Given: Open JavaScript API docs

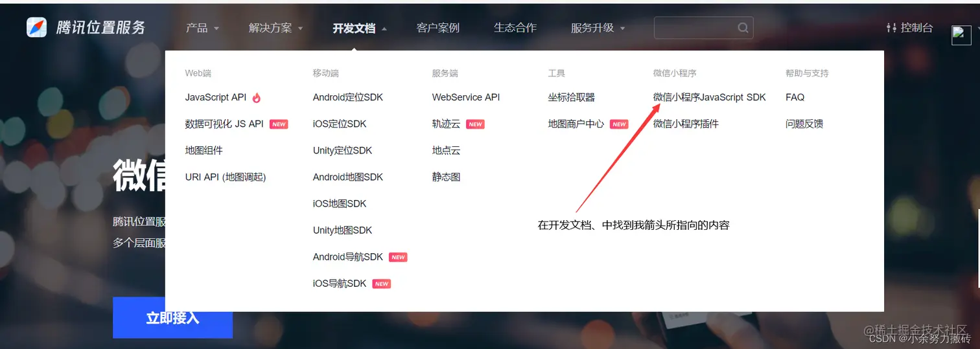Looking at the screenshot, I should [x=216, y=98].
